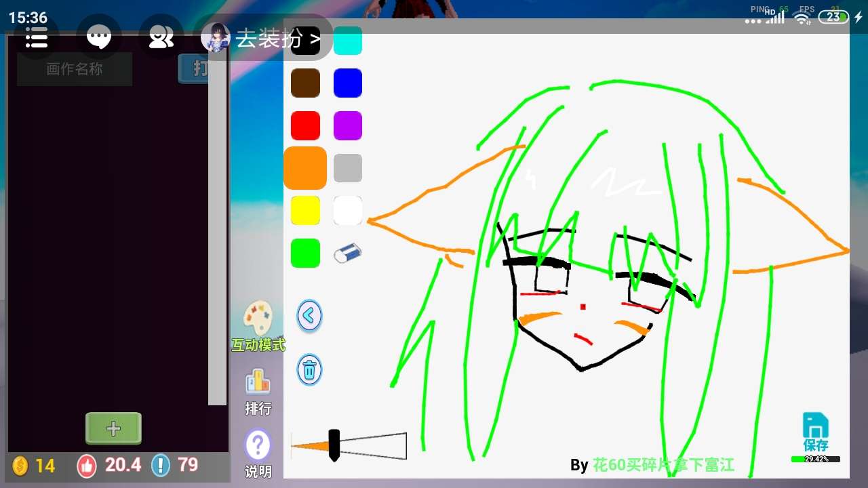
Task: Pick the blue color swatch
Action: [x=348, y=83]
